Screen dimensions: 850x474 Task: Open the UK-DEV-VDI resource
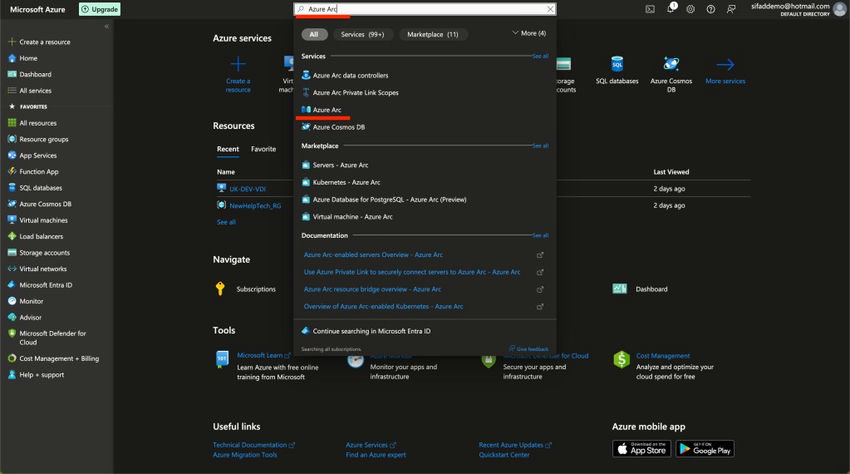247,189
